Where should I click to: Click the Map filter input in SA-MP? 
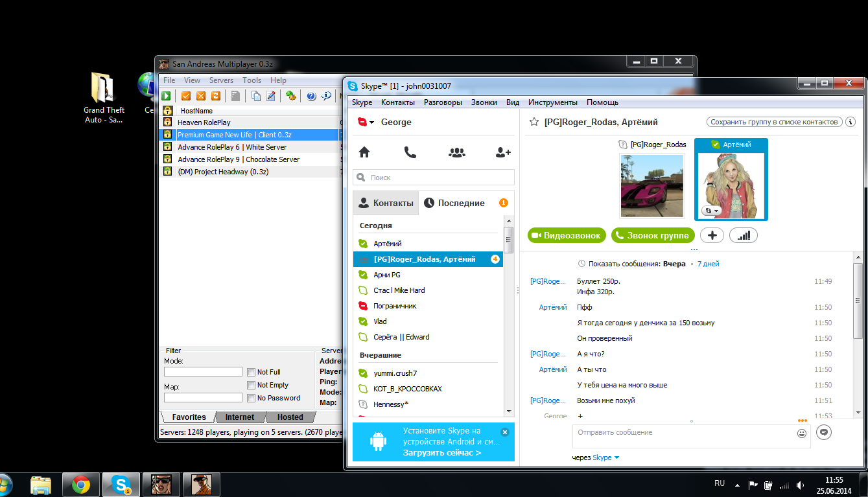(203, 398)
